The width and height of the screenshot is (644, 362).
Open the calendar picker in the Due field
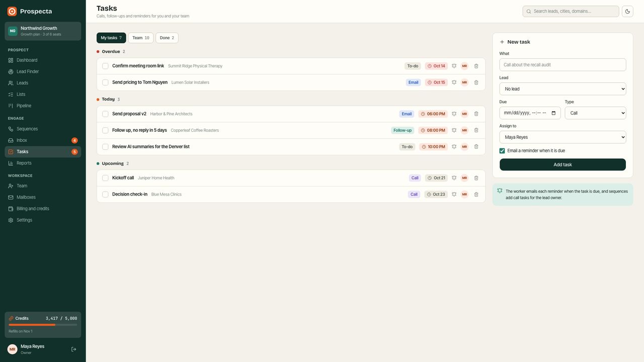tap(553, 113)
